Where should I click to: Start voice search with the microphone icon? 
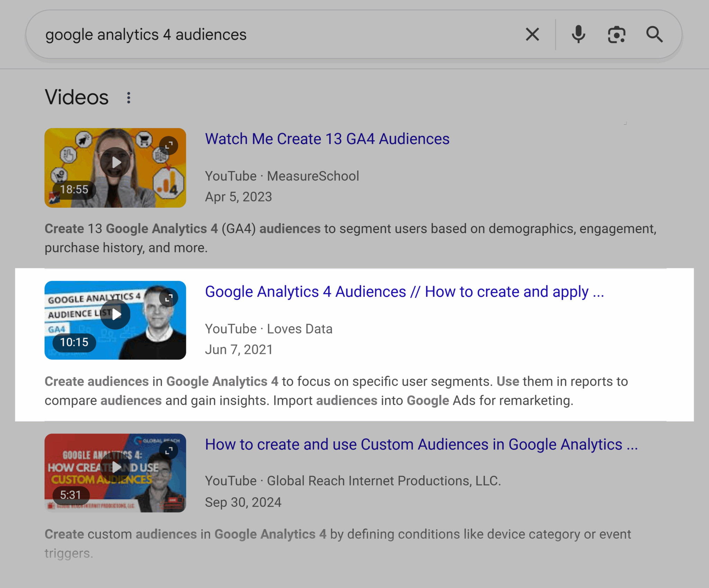[578, 34]
